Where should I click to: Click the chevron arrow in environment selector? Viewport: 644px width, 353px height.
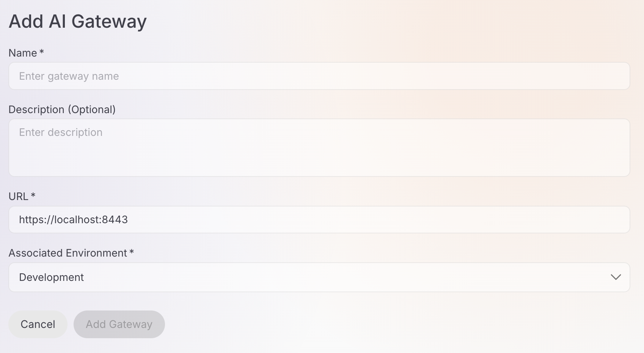coord(616,277)
